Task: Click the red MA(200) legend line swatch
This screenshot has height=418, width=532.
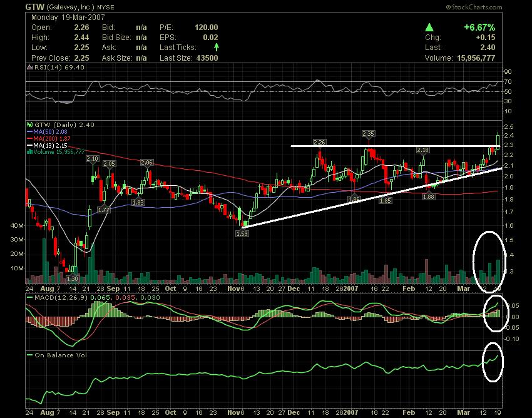Action: (x=30, y=138)
